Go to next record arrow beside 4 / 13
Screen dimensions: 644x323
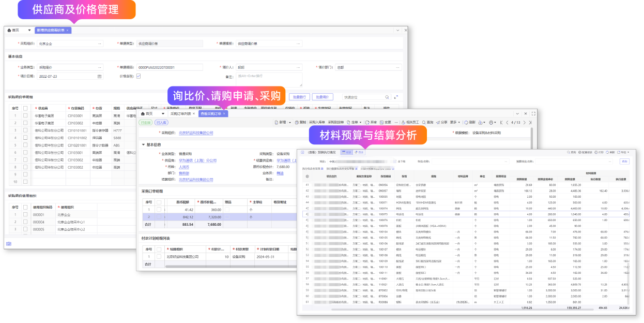pos(523,123)
